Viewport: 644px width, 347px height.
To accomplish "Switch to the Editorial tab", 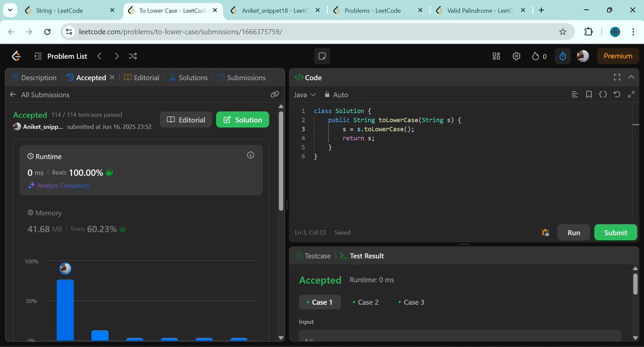I will pos(142,78).
